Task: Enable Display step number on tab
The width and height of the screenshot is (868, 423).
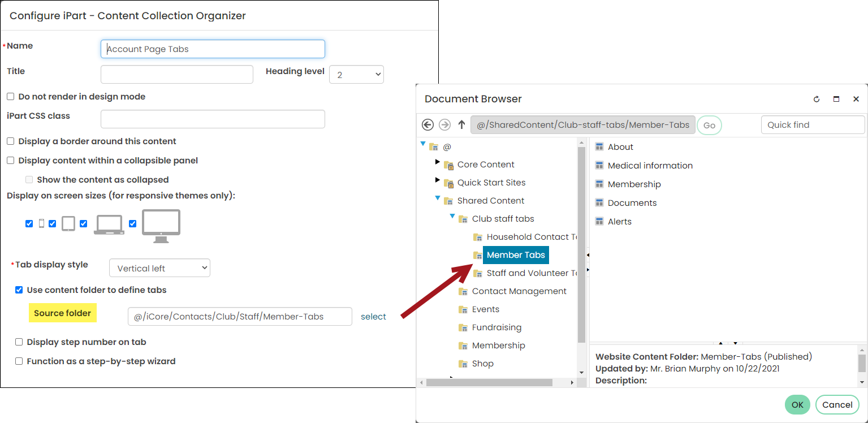Action: point(19,342)
